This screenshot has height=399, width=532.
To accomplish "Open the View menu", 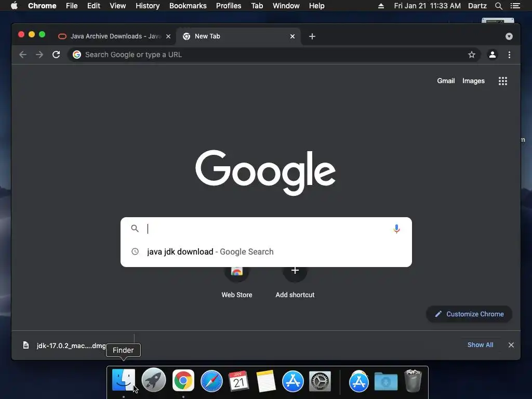I will tap(118, 6).
